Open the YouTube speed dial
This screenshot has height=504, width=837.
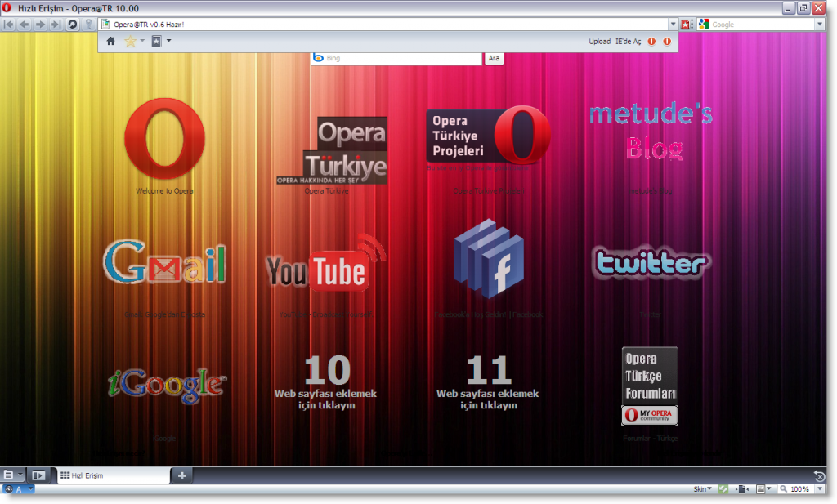(327, 263)
